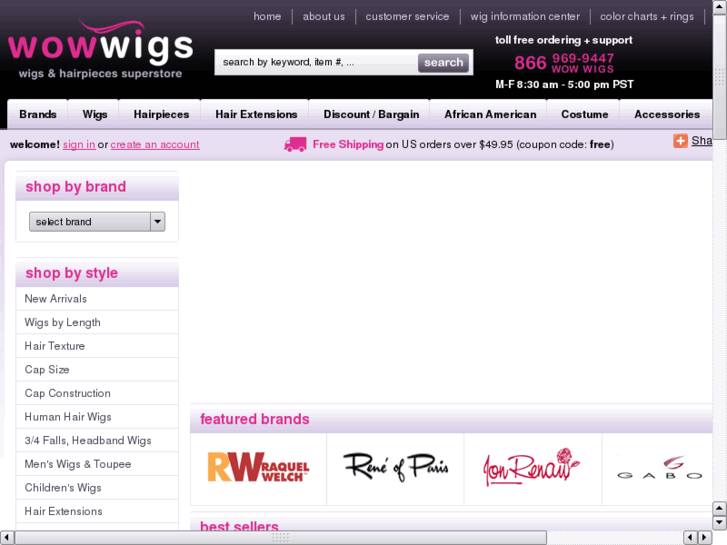727x545 pixels.
Task: Open wig information center link
Action: (x=525, y=16)
